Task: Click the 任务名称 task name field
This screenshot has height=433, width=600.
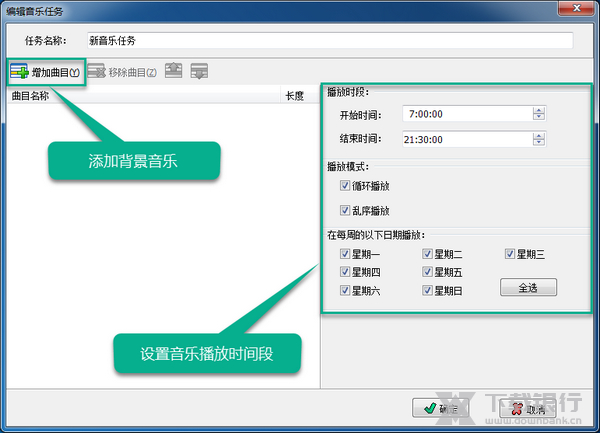Action: coord(330,41)
